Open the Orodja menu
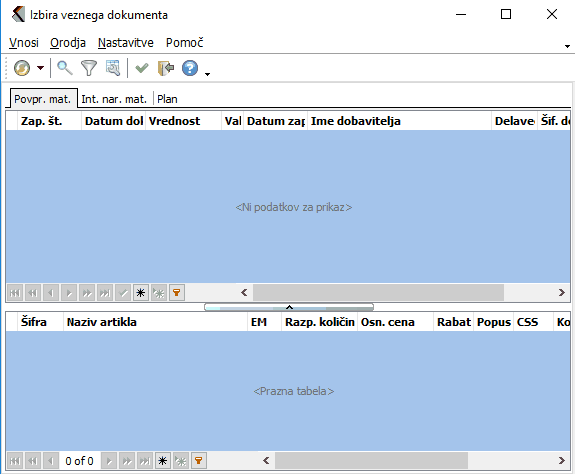 coord(68,43)
